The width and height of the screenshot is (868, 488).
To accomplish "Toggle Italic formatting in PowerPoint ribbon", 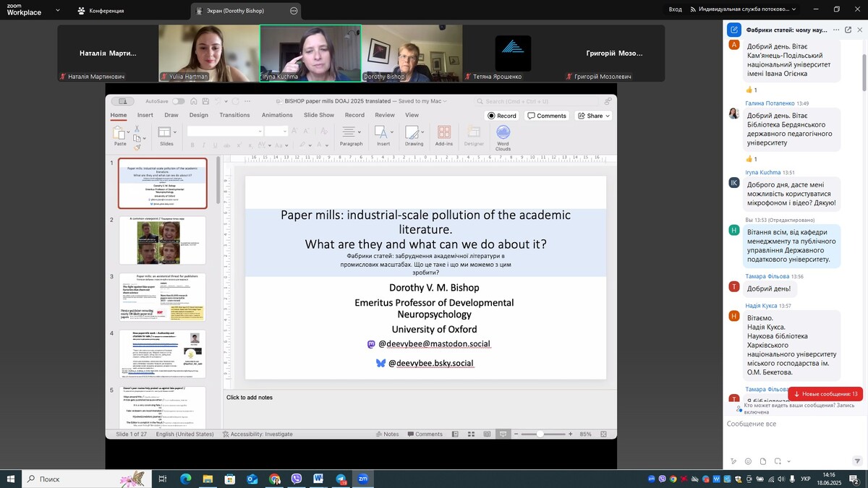I will 203,145.
